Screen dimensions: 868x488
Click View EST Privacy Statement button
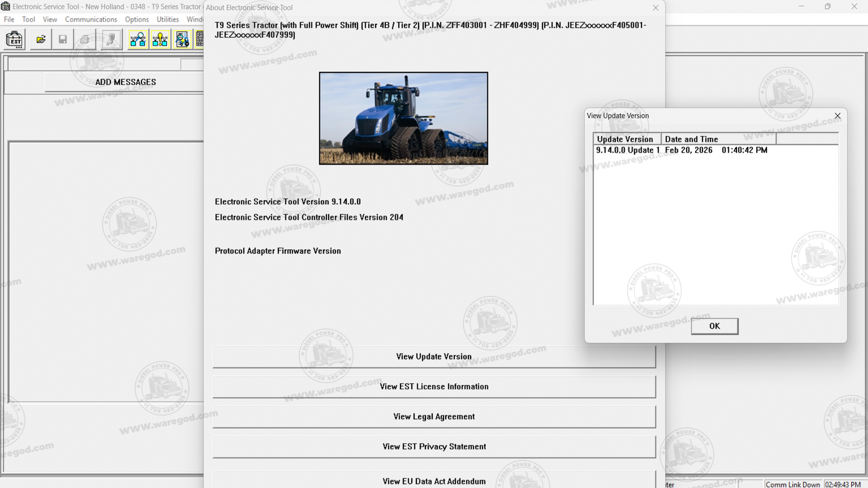click(434, 447)
